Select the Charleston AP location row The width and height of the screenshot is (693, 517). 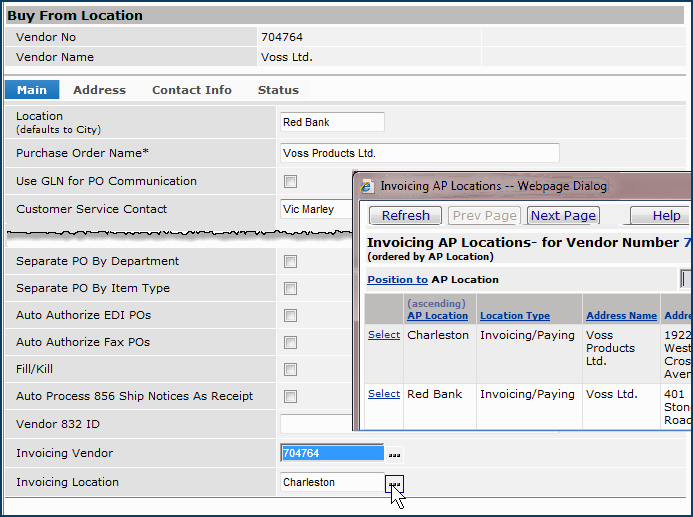pos(383,335)
